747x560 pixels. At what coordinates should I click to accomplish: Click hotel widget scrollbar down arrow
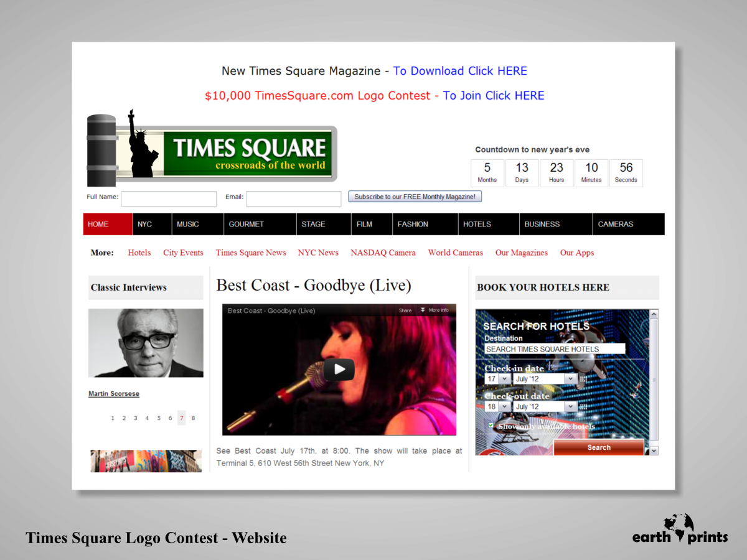[654, 450]
